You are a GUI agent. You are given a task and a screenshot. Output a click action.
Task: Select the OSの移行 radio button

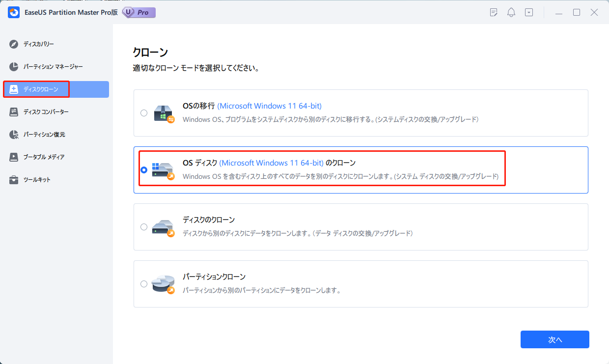click(144, 112)
